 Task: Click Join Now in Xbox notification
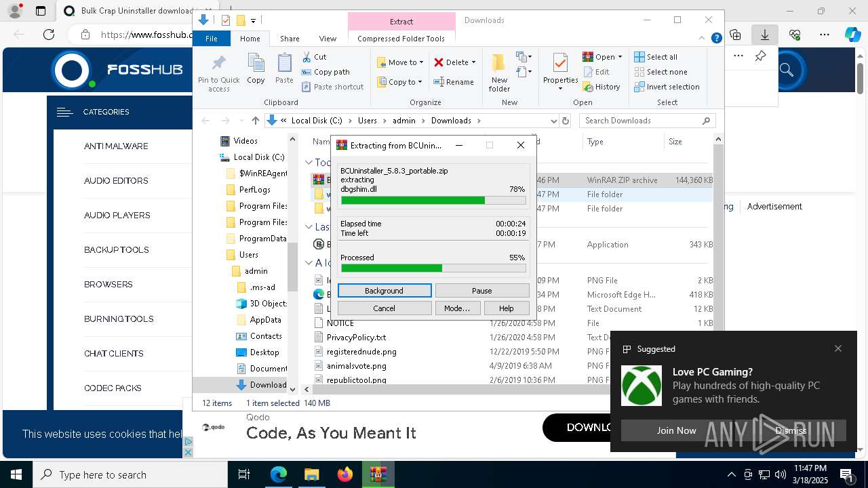676,430
